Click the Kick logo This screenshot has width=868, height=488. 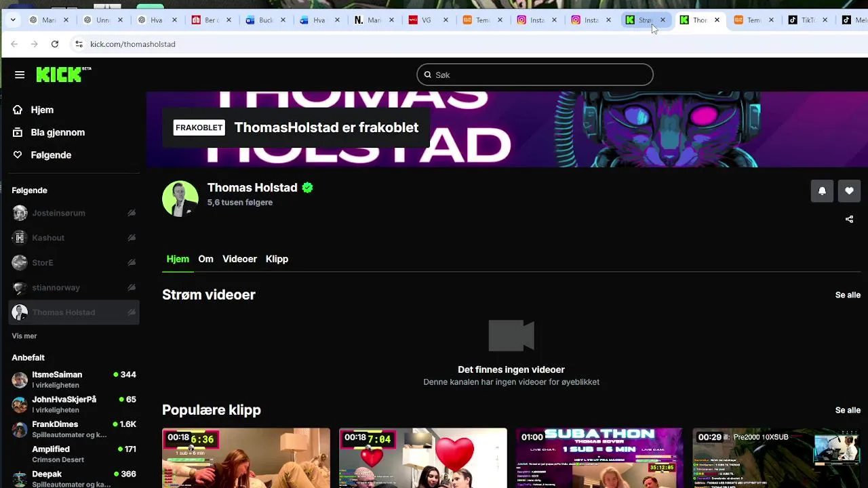click(x=63, y=75)
